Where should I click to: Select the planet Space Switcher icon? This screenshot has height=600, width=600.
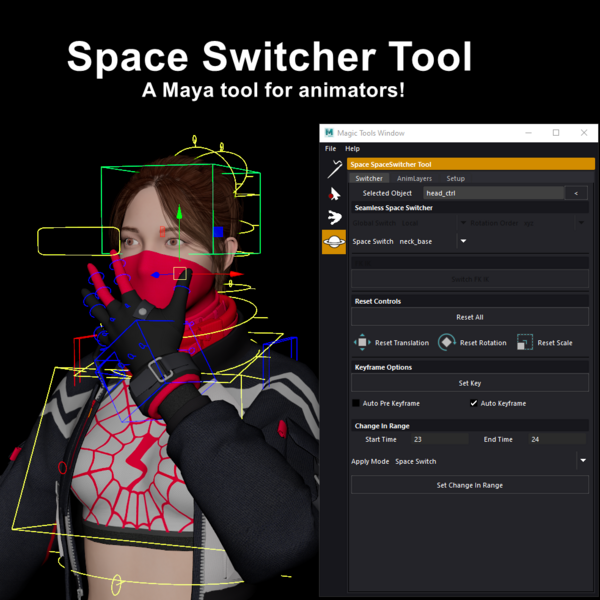click(x=334, y=242)
